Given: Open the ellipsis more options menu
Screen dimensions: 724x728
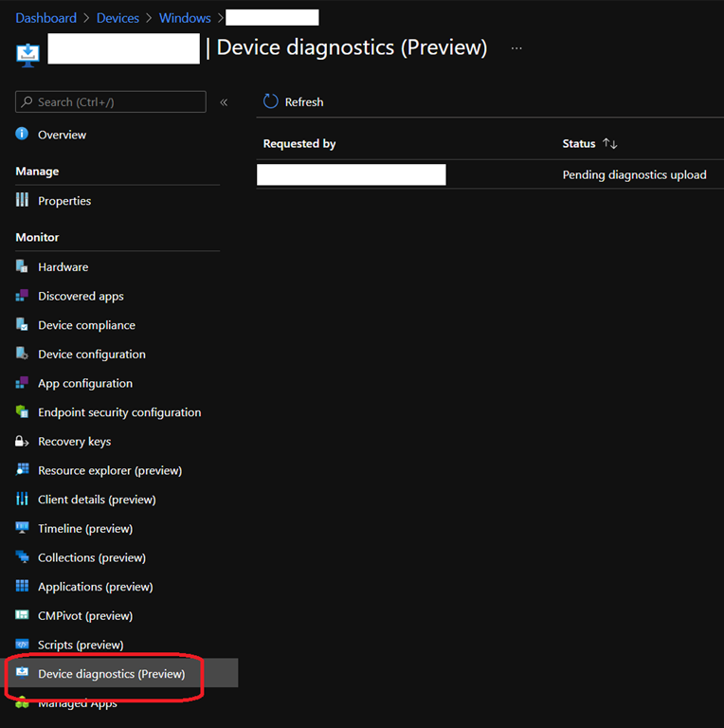Looking at the screenshot, I should pos(516,47).
